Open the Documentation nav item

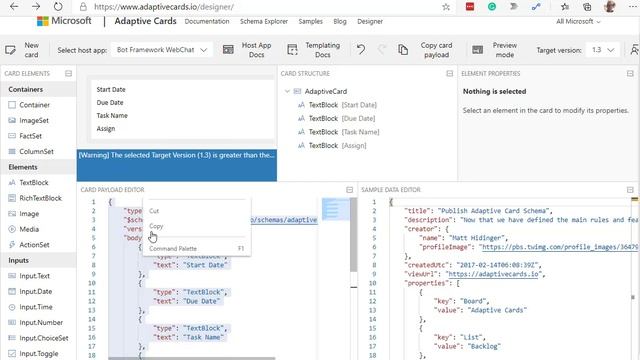(207, 21)
